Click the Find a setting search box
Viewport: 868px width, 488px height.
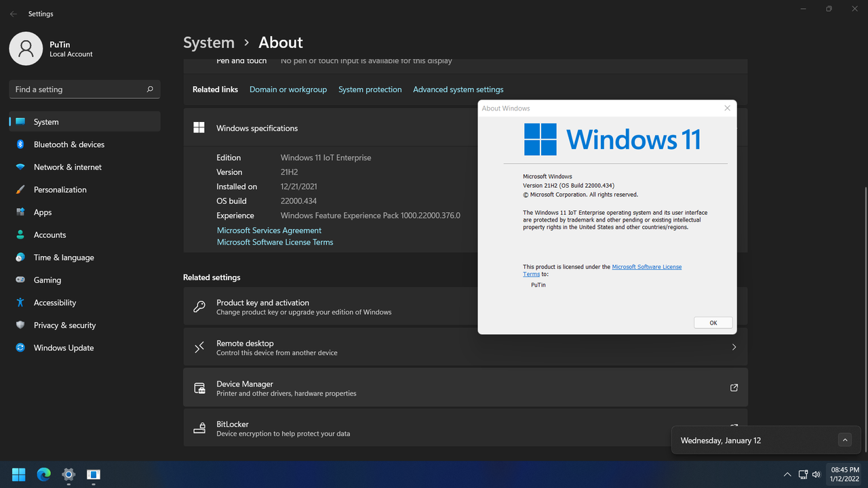coord(78,89)
